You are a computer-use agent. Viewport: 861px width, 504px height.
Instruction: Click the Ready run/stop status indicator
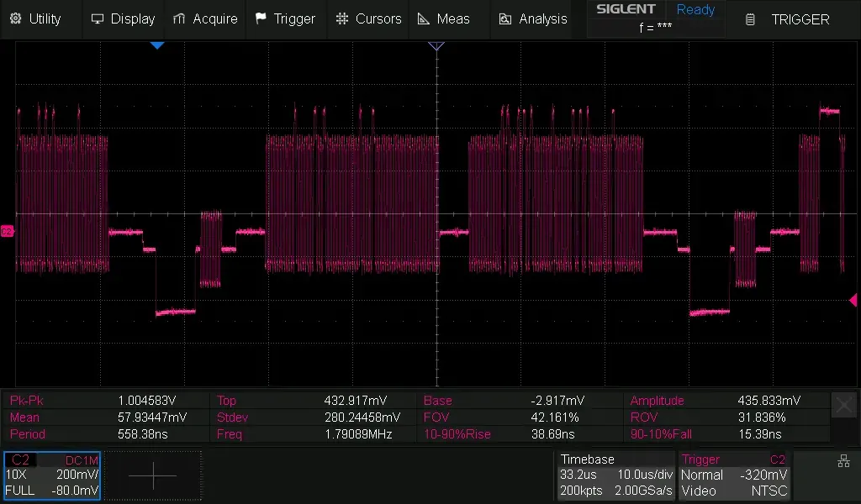695,10
